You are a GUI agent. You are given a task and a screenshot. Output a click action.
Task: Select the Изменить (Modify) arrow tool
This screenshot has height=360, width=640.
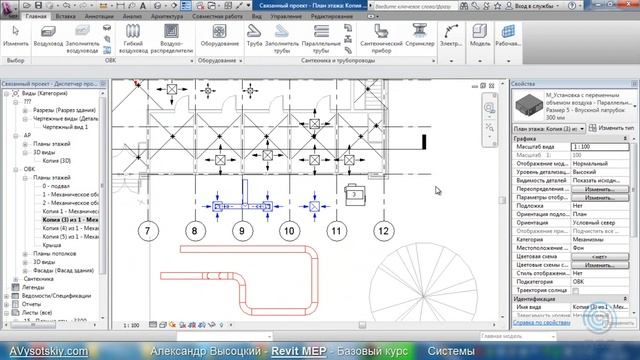tap(16, 36)
